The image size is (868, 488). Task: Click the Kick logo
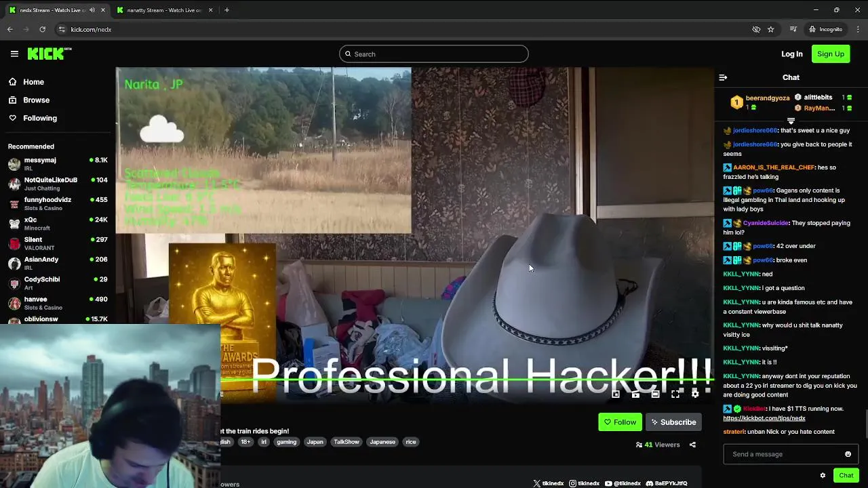(49, 54)
